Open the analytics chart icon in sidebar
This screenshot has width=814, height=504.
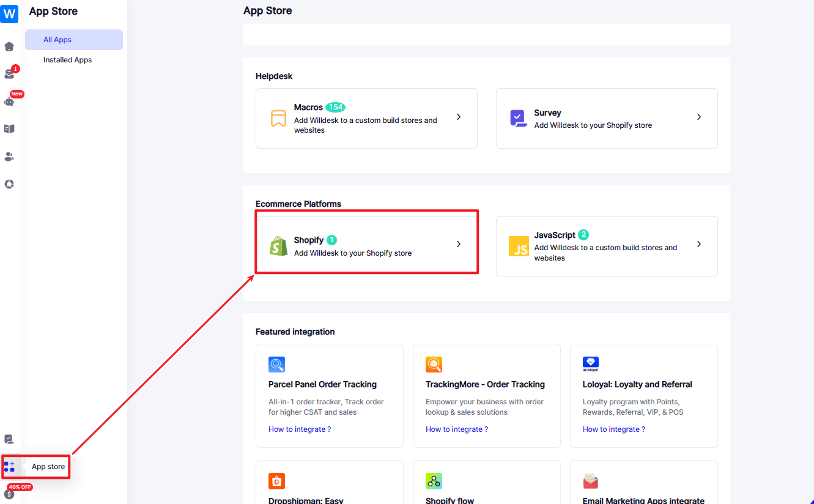[9, 184]
